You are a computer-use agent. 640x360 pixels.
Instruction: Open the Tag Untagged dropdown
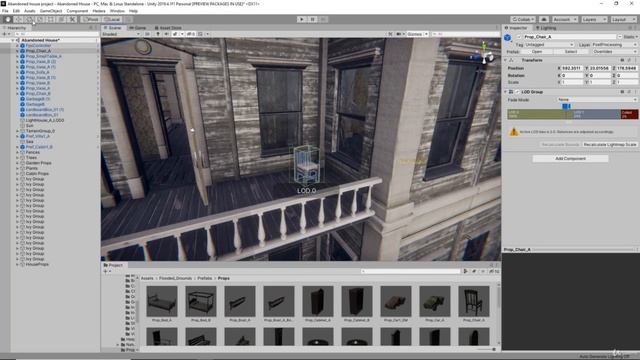coord(549,44)
